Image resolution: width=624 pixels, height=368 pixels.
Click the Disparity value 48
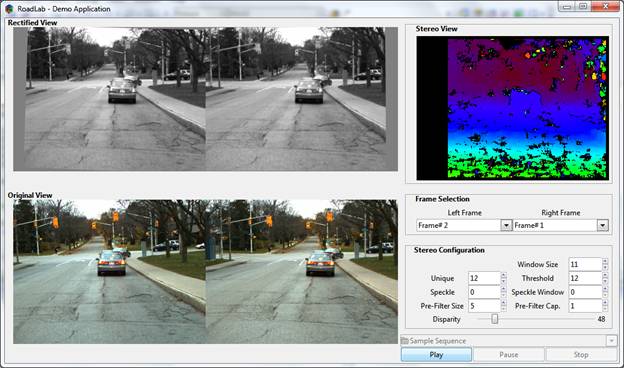tap(601, 319)
